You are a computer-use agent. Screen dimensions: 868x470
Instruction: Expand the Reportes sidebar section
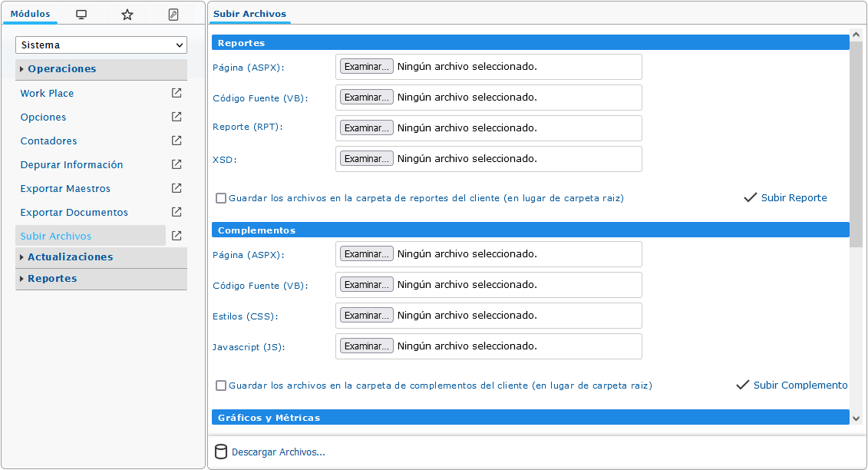(101, 279)
